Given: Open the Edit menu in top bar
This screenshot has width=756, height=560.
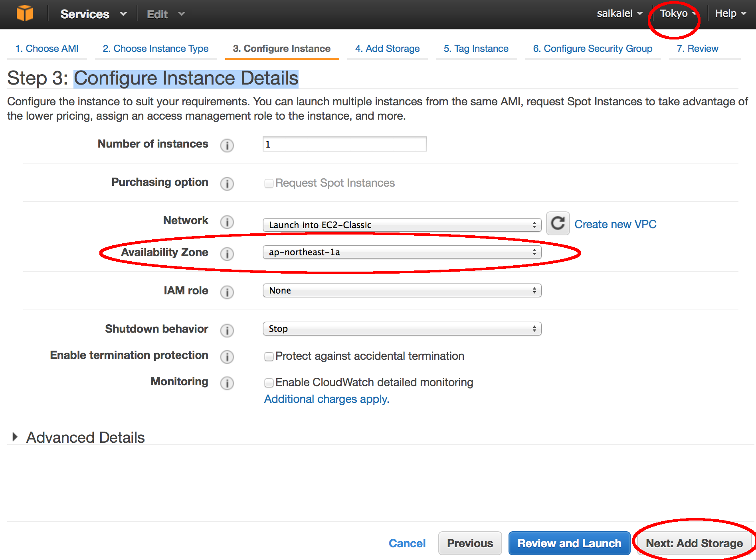Looking at the screenshot, I should point(166,14).
